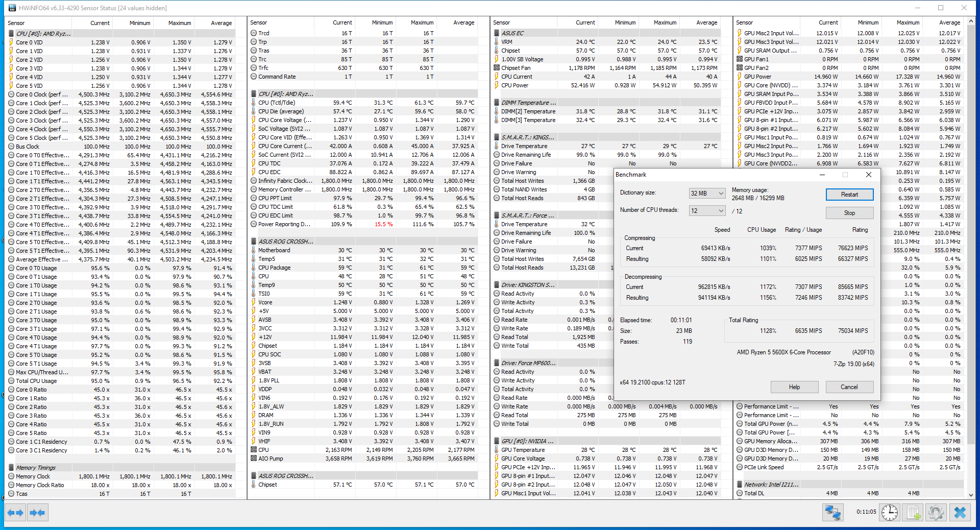This screenshot has width=980, height=530.
Task: Click the Stop benchmark button
Action: [849, 213]
